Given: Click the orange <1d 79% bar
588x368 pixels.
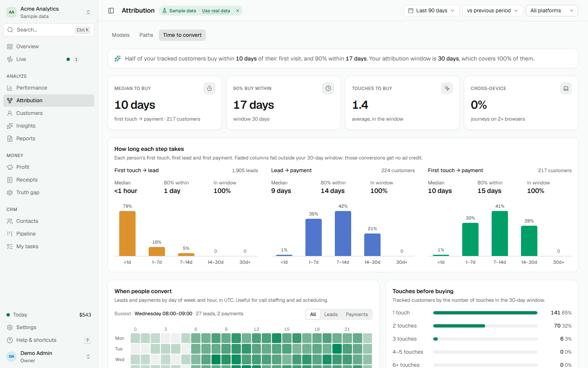Looking at the screenshot, I should click(127, 233).
